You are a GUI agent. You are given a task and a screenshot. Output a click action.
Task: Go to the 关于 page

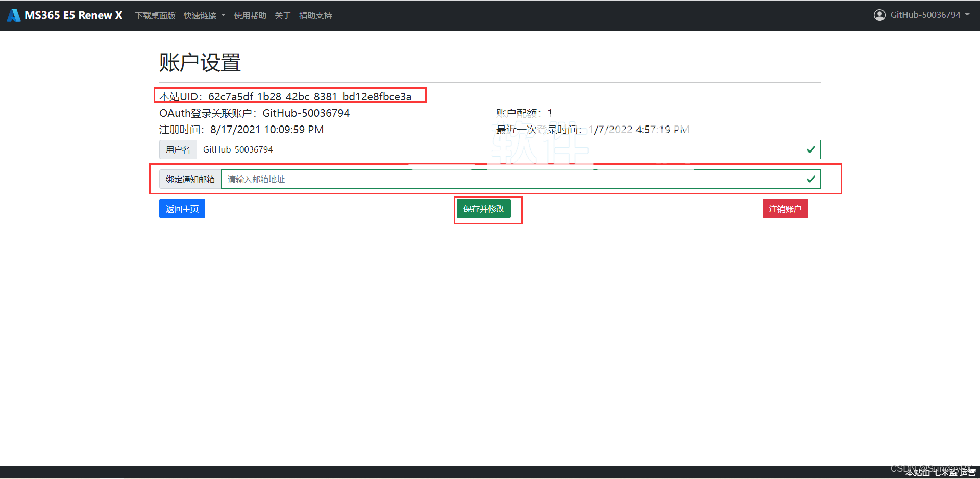coord(283,16)
